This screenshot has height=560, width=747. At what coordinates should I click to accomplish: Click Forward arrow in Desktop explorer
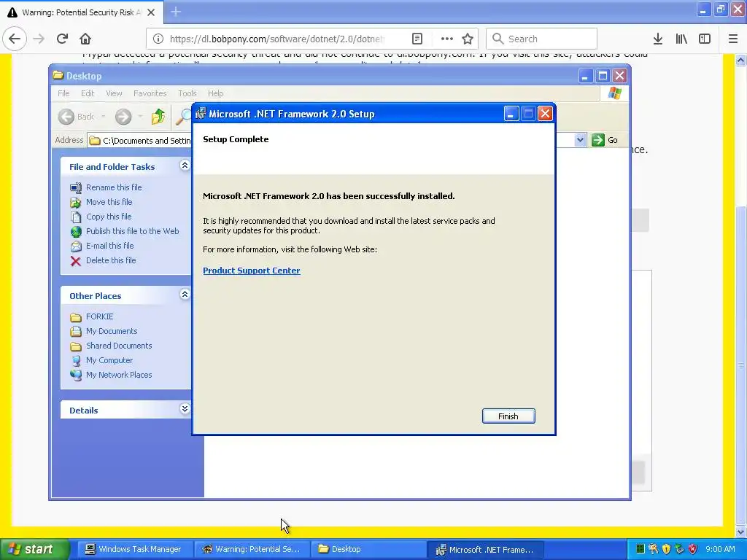coord(123,117)
